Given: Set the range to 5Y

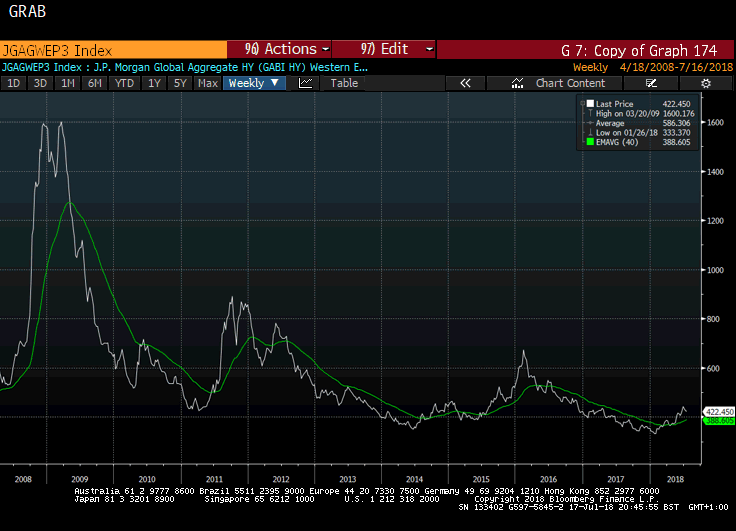Looking at the screenshot, I should (x=180, y=83).
